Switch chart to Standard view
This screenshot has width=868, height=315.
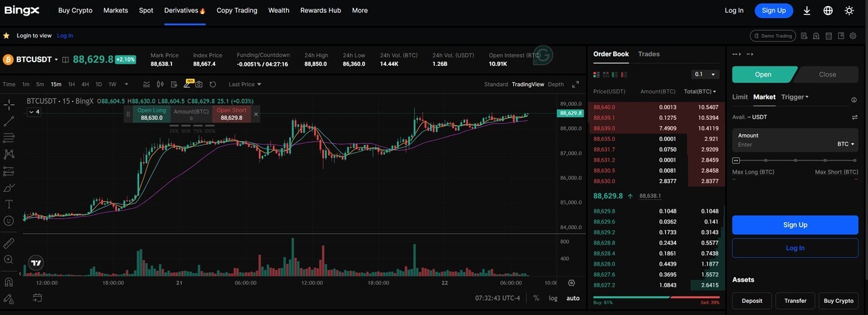pyautogui.click(x=496, y=85)
